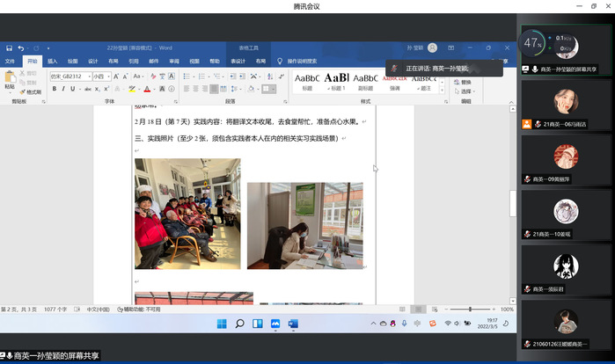Click the Search magnifier on the taskbar
Screen dimensions: 615x364
click(238, 324)
